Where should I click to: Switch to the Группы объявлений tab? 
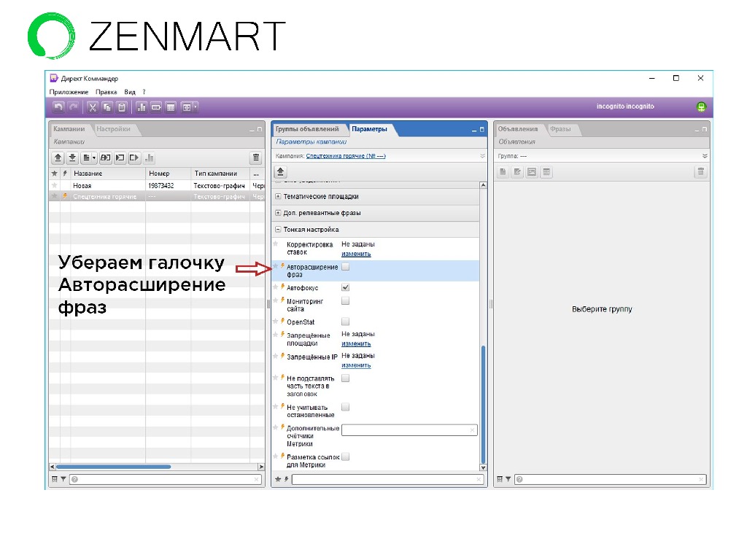pos(307,128)
